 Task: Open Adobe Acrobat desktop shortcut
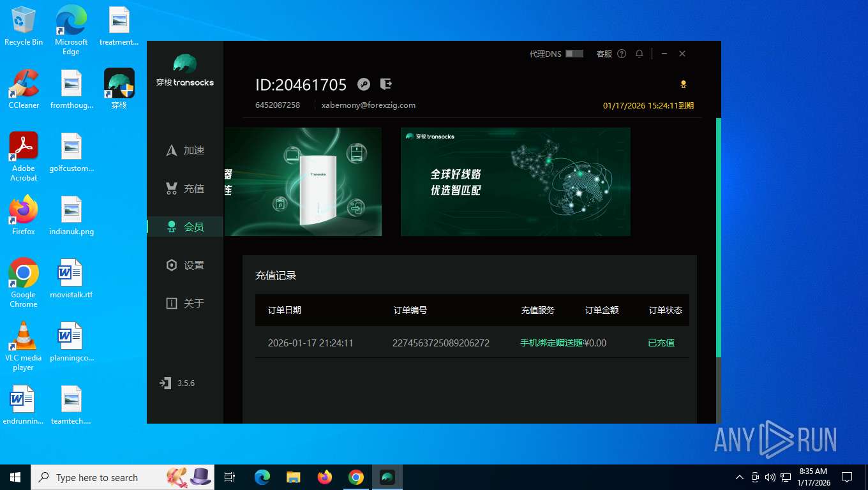tap(24, 157)
